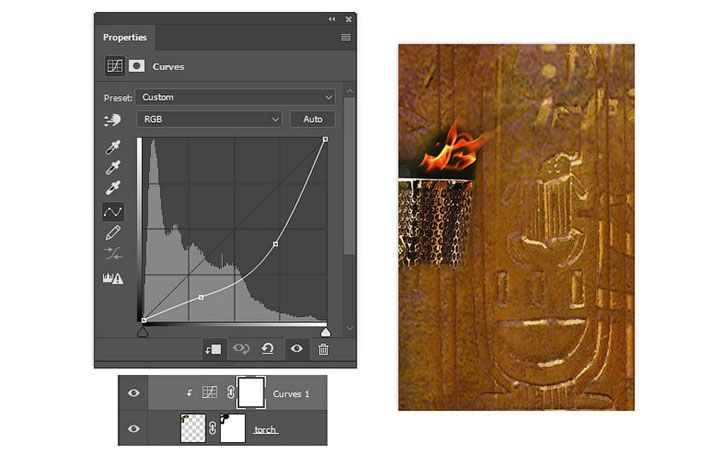The width and height of the screenshot is (725, 455).
Task: Click the histogram clipping warning icon
Action: pyautogui.click(x=113, y=278)
